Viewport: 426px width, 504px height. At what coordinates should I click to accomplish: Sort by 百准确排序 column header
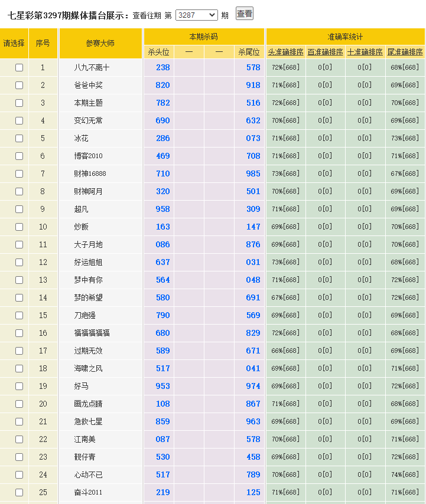325,52
